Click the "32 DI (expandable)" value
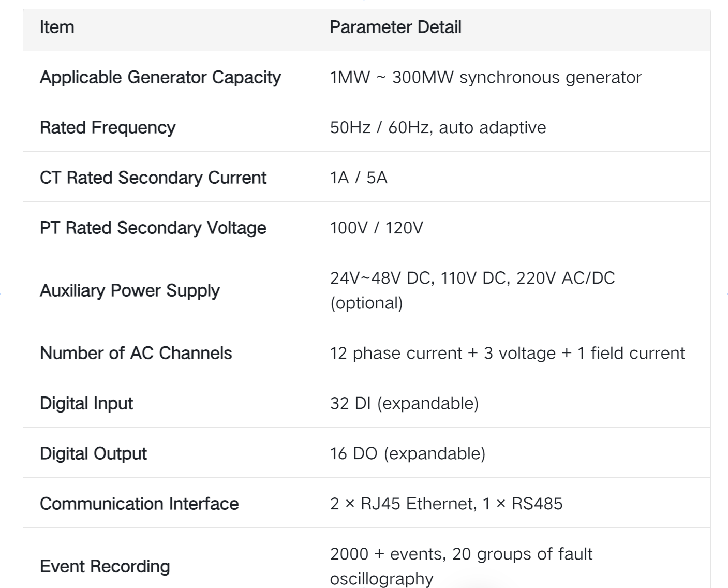This screenshot has height=588, width=728. point(404,404)
